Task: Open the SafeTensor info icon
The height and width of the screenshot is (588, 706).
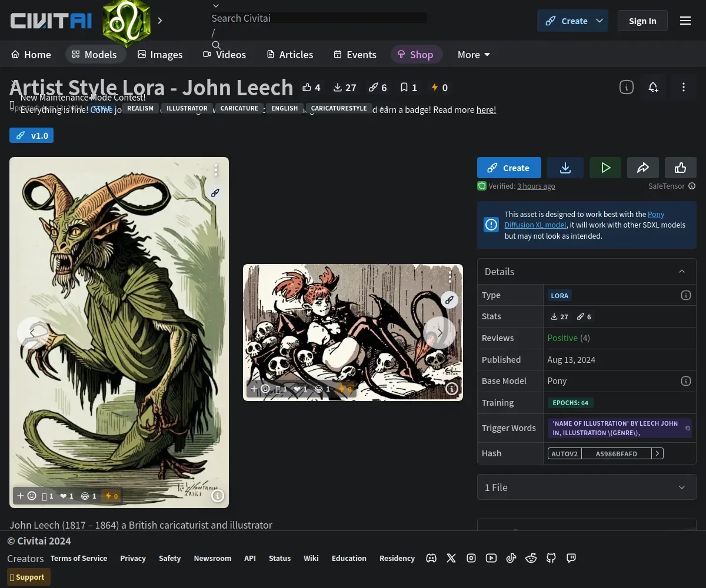Action: coord(692,186)
